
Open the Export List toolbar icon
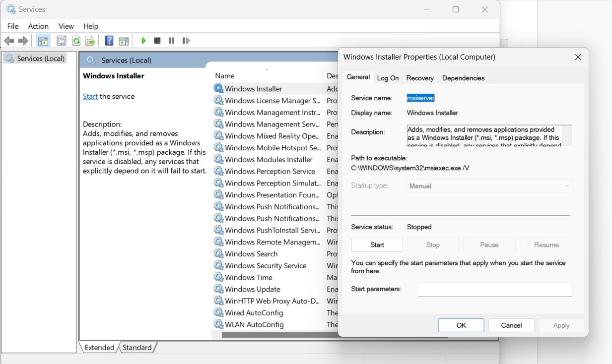pos(90,40)
